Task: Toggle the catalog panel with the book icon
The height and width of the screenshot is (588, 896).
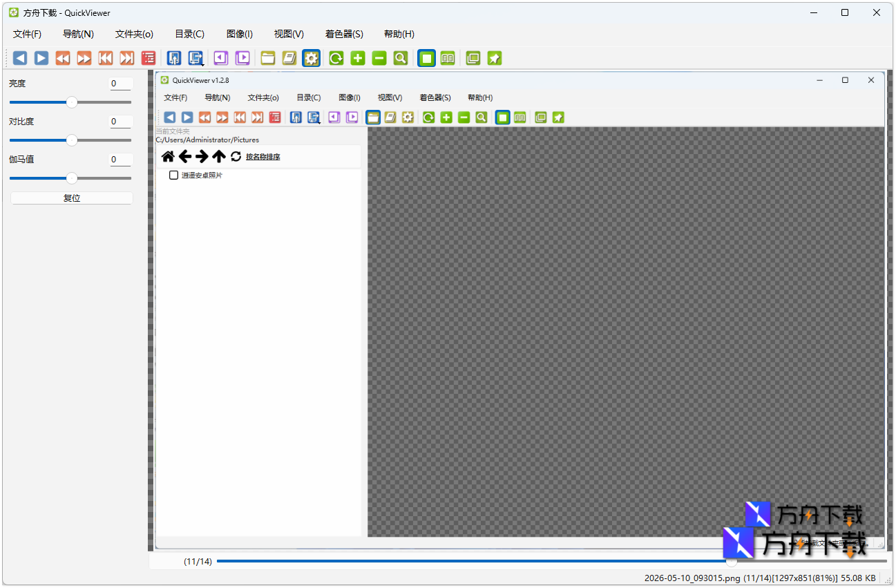Action: coord(289,58)
